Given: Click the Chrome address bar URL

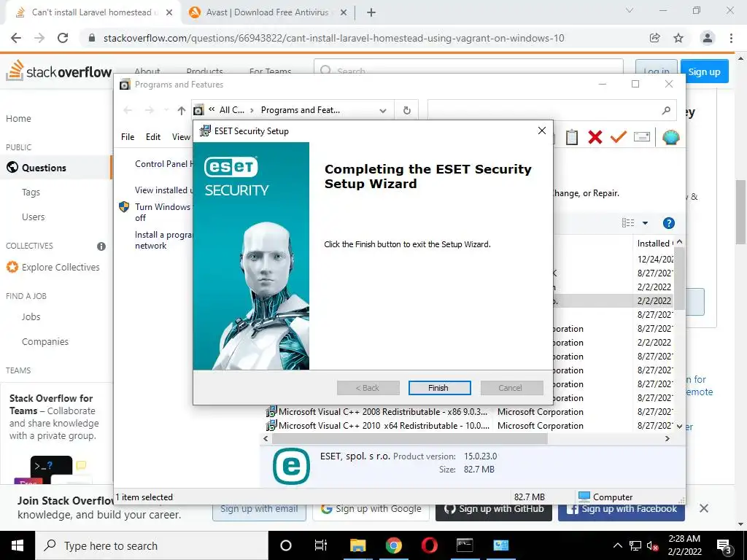Looking at the screenshot, I should coord(333,38).
